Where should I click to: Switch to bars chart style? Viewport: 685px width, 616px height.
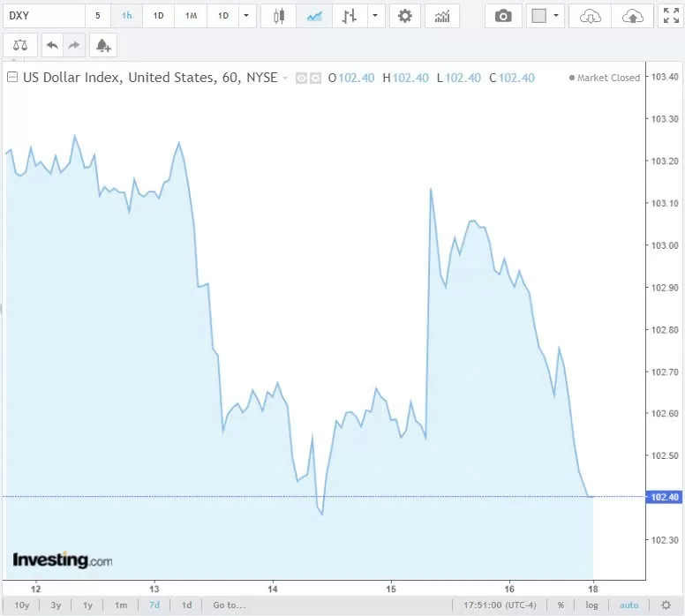point(349,16)
